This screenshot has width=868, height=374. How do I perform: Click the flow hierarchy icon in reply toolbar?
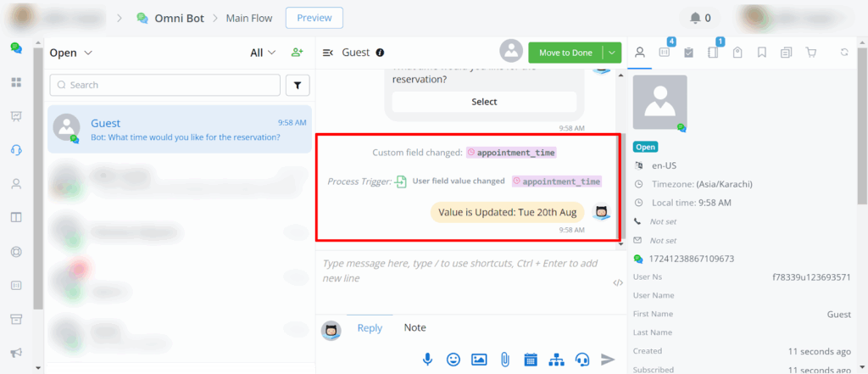click(556, 359)
